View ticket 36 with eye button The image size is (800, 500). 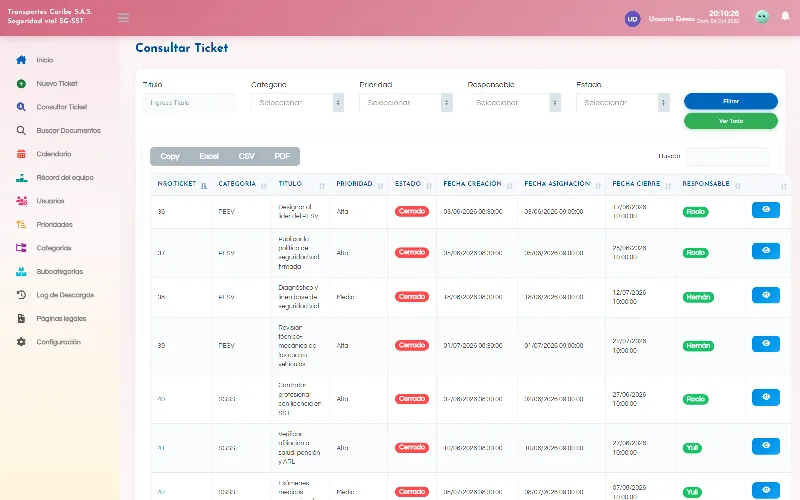point(766,210)
